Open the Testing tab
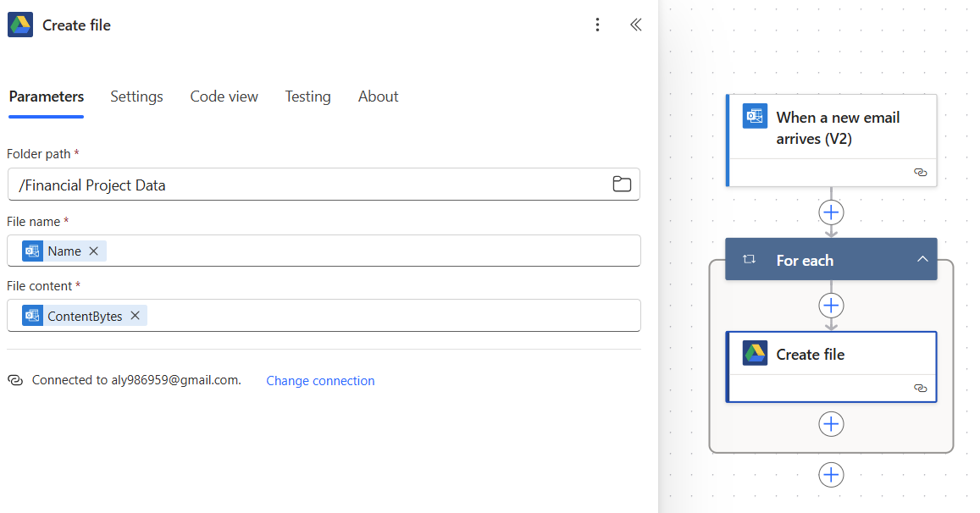 click(x=307, y=97)
